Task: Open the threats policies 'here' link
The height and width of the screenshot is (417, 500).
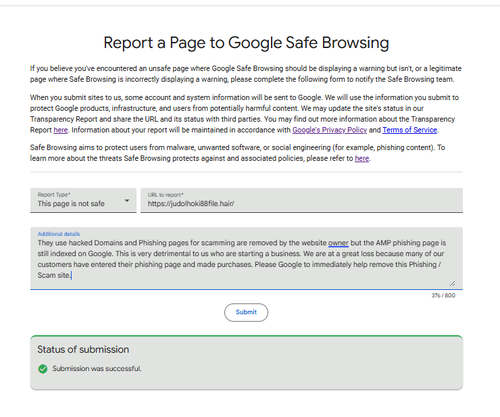Action: click(x=362, y=158)
